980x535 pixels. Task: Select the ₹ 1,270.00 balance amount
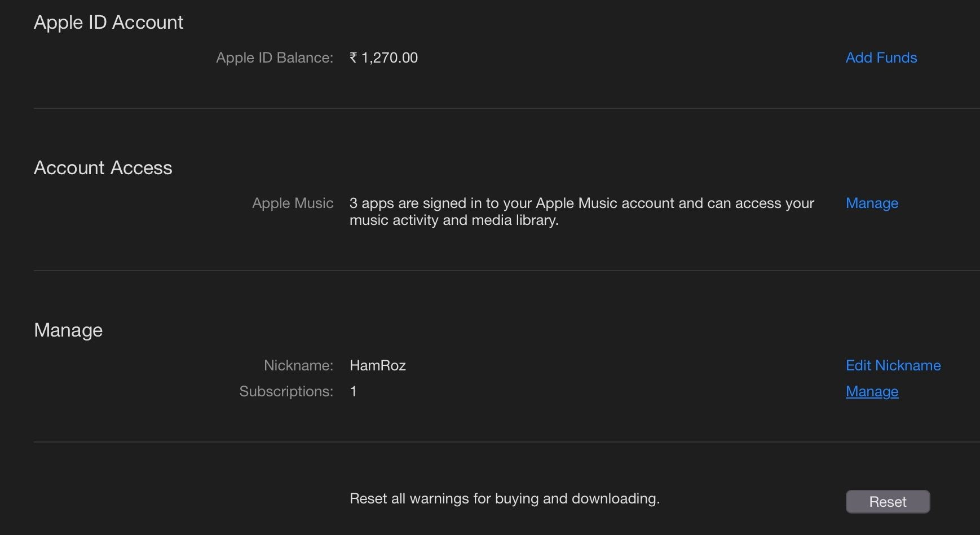point(383,58)
